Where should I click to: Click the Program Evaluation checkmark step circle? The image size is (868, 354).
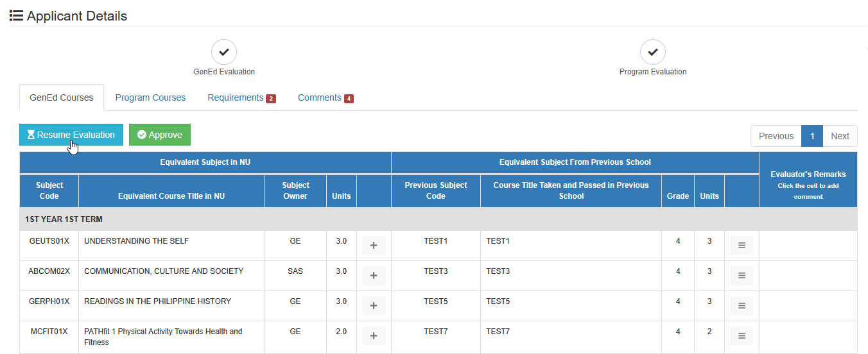653,52
